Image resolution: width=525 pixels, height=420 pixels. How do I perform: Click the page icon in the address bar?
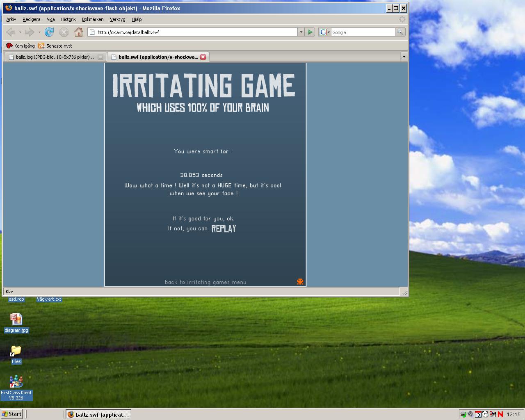click(x=92, y=32)
